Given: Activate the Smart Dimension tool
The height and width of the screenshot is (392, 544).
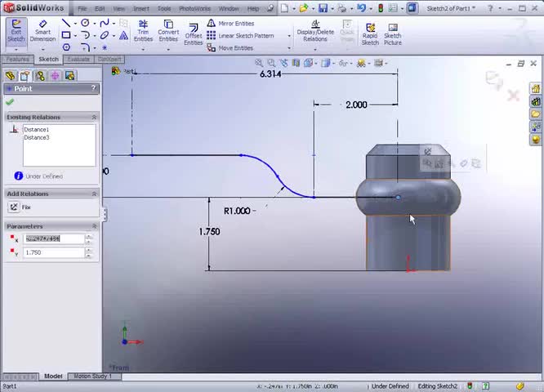Looking at the screenshot, I should [42, 30].
